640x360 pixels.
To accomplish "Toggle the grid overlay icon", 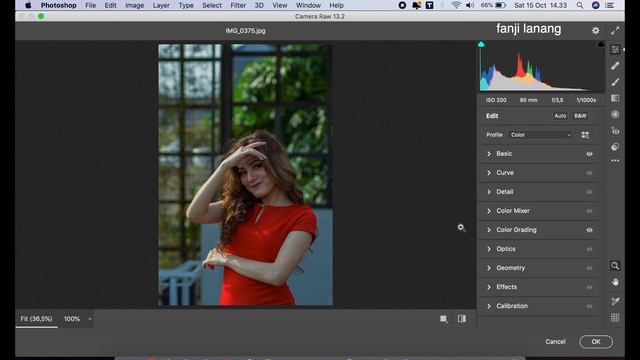I will pyautogui.click(x=615, y=318).
